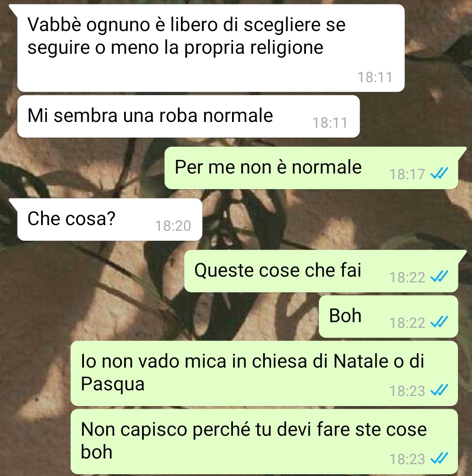Click read-receipt ticks on 'Per me non è normale'
This screenshot has height=476, width=472.
(x=439, y=174)
